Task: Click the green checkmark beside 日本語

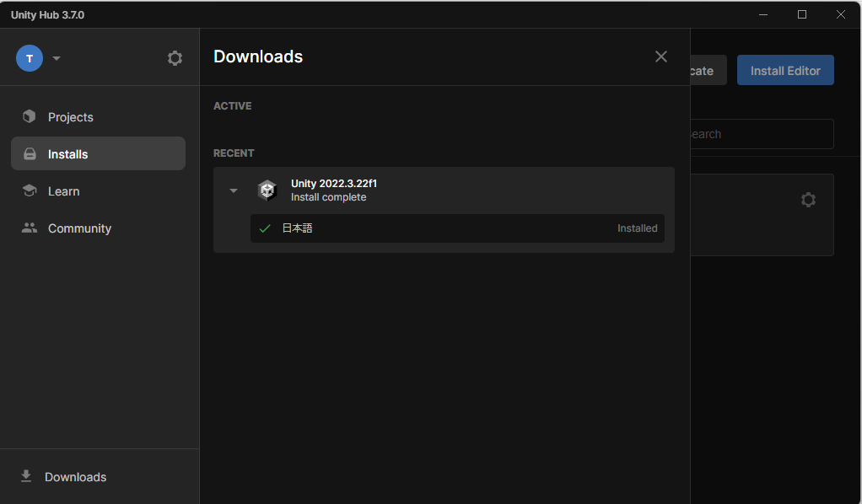Action: click(265, 228)
